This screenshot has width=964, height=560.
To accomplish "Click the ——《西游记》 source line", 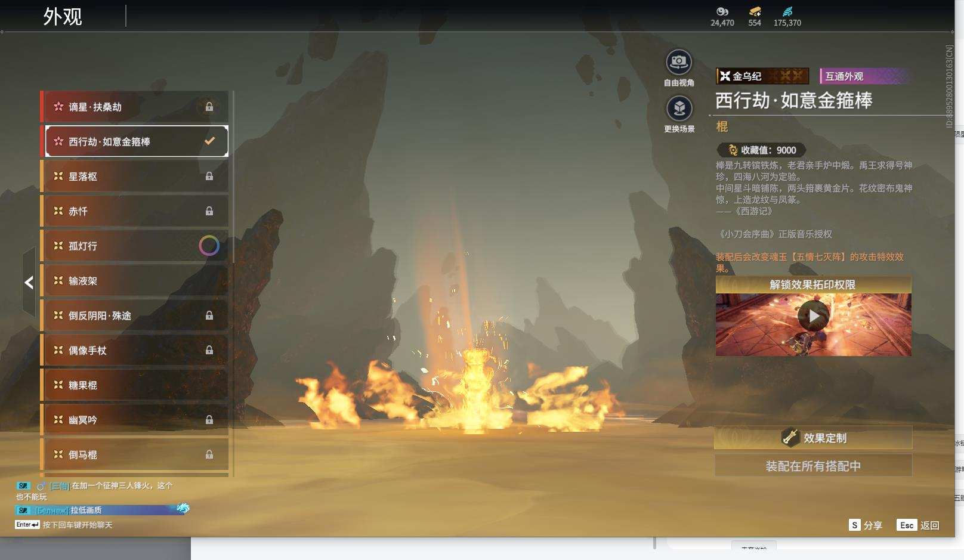I will pyautogui.click(x=744, y=211).
